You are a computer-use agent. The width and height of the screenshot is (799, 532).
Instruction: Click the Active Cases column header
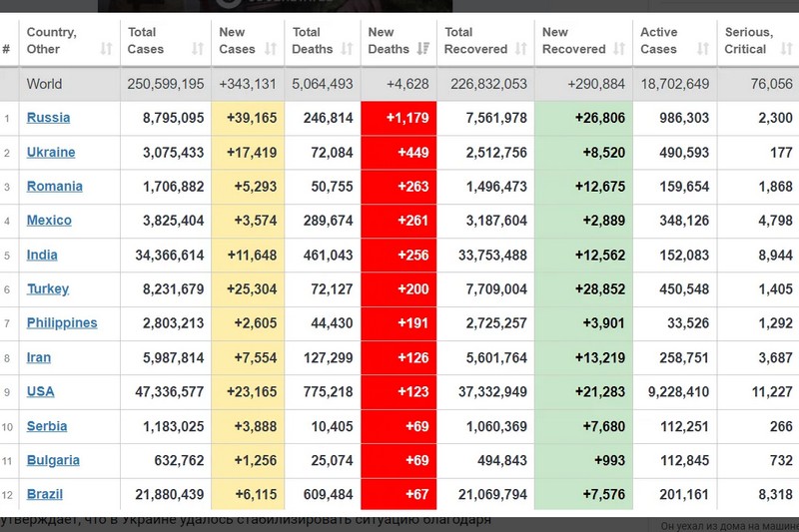tap(675, 43)
